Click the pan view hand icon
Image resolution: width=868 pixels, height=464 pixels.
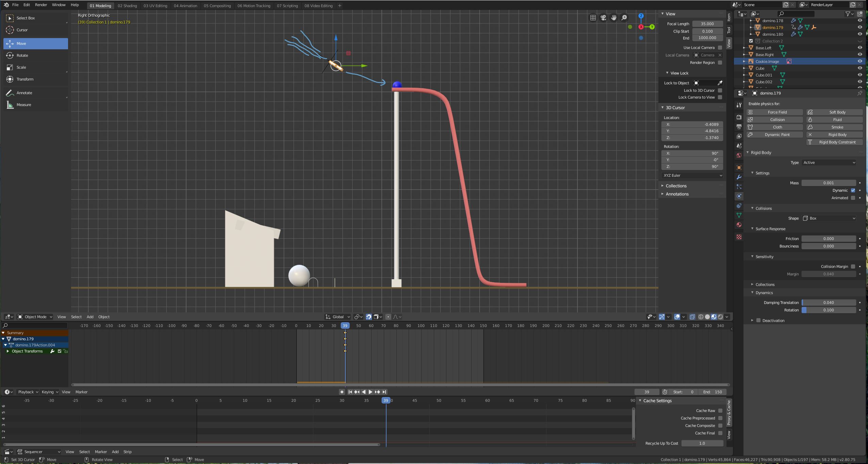coord(614,18)
